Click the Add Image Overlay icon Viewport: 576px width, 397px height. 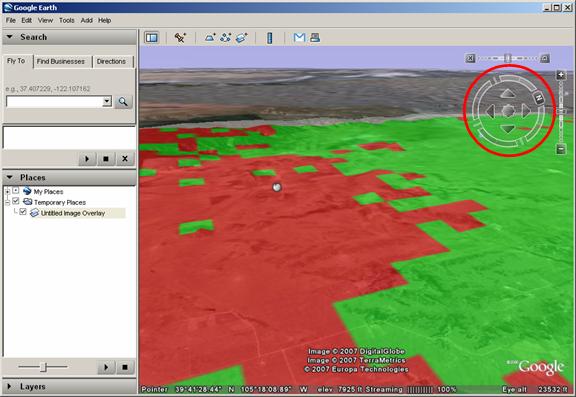241,37
